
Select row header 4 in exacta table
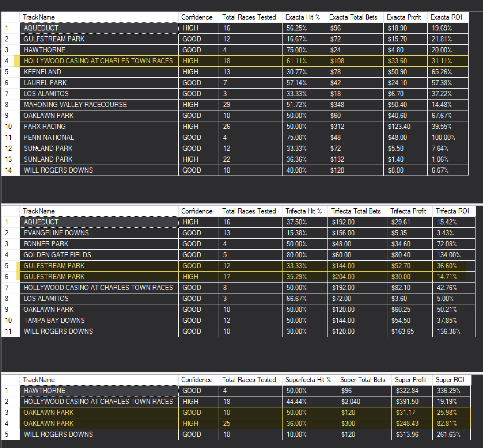(10, 61)
